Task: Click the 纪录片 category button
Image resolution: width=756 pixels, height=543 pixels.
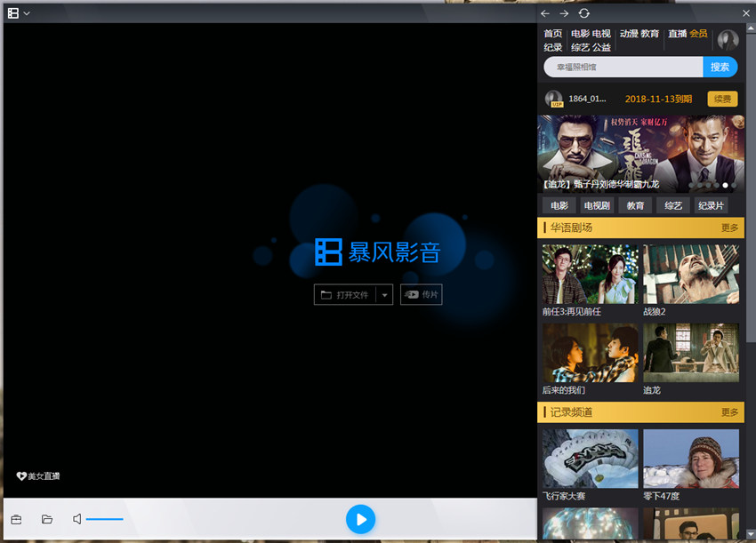Action: point(712,205)
